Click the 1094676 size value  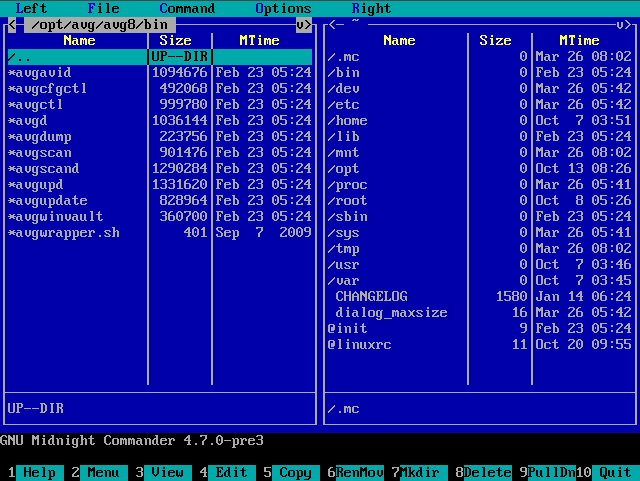click(179, 73)
